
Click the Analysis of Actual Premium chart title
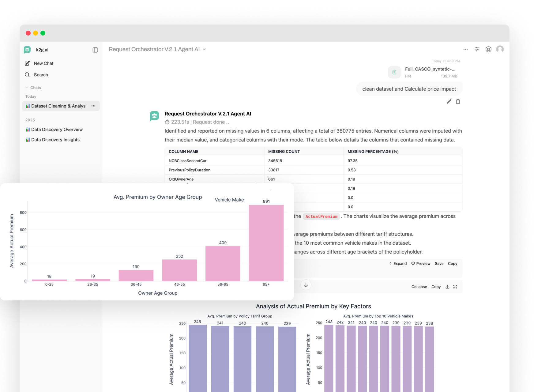click(x=313, y=306)
